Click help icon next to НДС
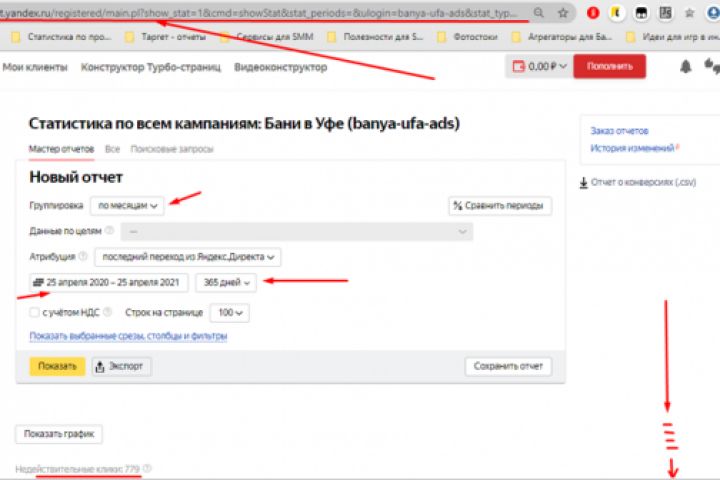The width and height of the screenshot is (720, 480). [x=107, y=312]
